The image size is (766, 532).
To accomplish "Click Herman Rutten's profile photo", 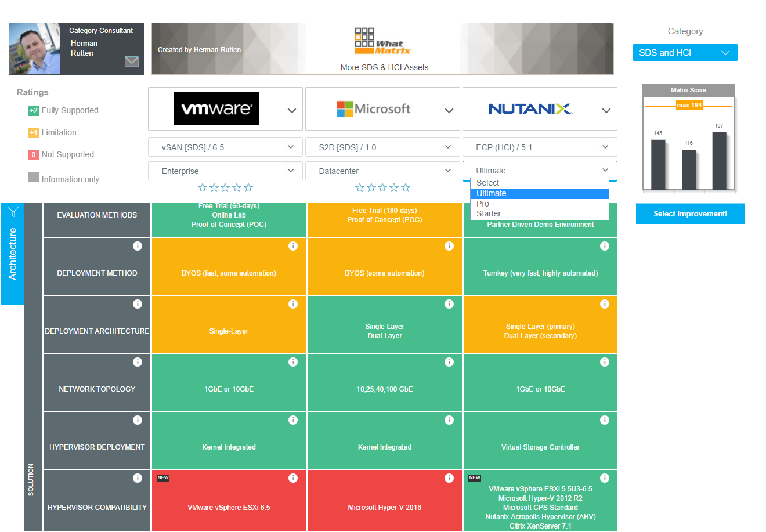I will [35, 49].
